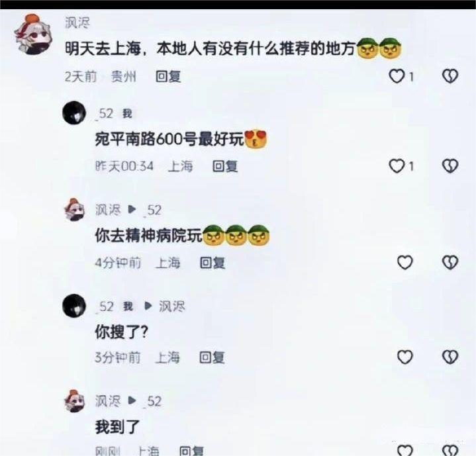Reply to the top comment from 贵州
The image size is (476, 456).
click(x=168, y=77)
